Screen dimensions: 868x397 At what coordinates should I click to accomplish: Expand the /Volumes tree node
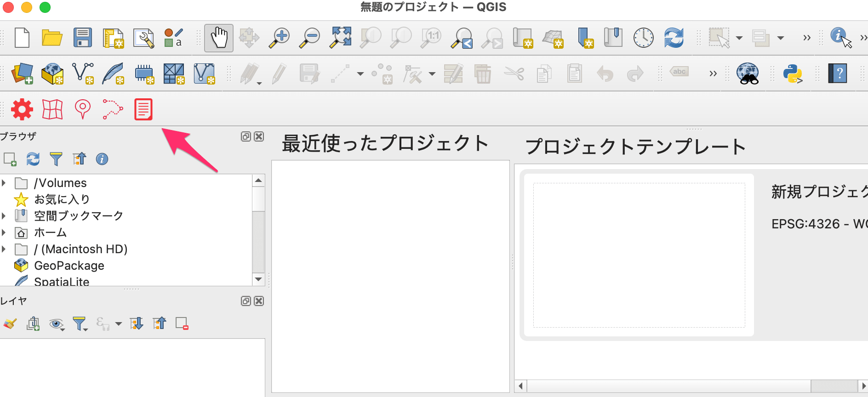coord(4,183)
